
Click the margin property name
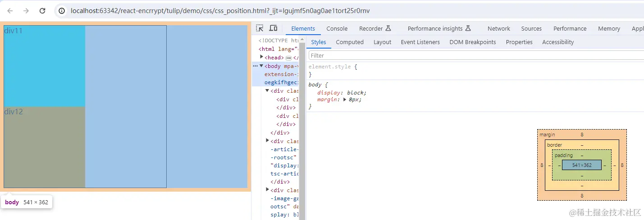pos(327,99)
